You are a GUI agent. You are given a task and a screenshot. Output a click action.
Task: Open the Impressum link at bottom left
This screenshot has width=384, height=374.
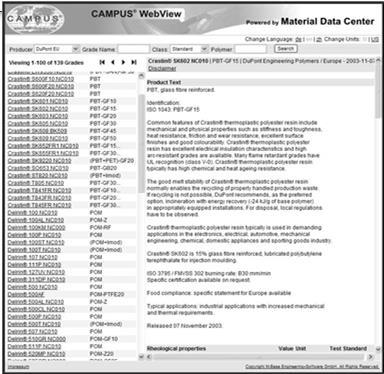(x=18, y=367)
